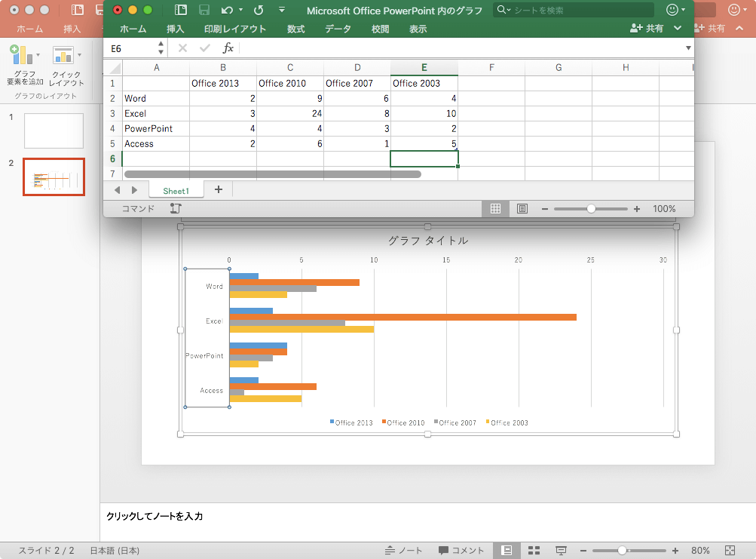Click the Select All corner triangle
Image resolution: width=756 pixels, height=559 pixels.
[x=115, y=68]
